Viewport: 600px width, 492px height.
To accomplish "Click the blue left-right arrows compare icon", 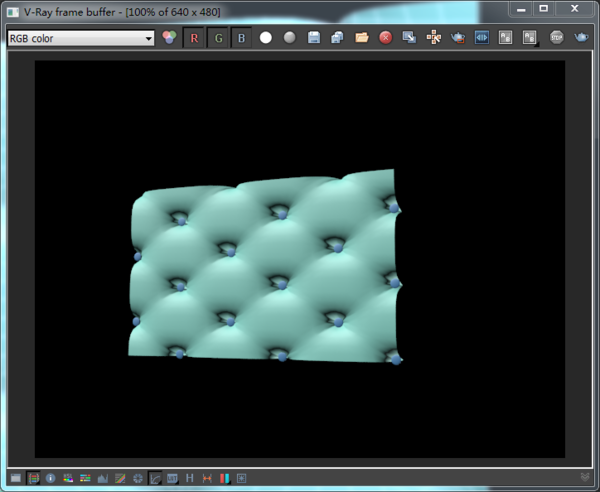I will pos(481,37).
